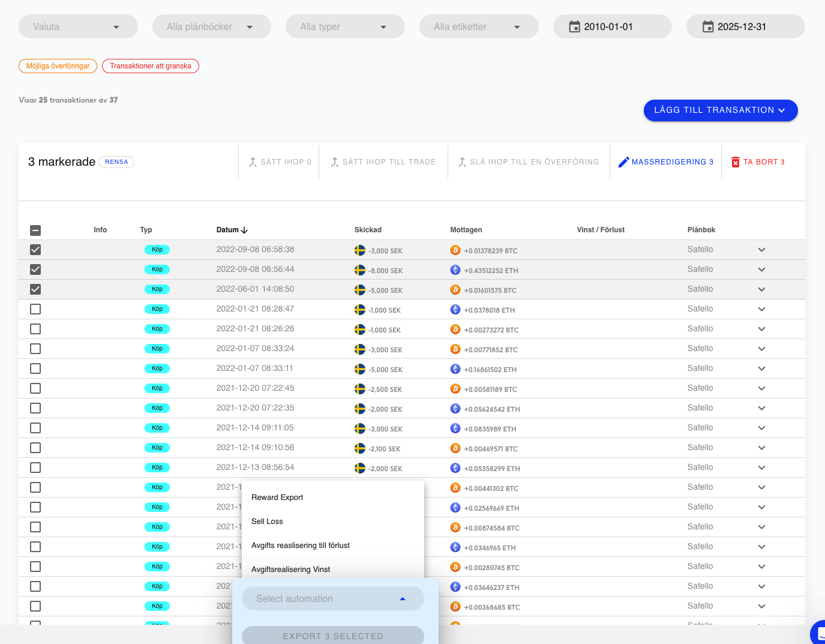The height and width of the screenshot is (644, 825).
Task: Click Ethereum icon beside +0.05358299 ETH
Action: tap(455, 468)
